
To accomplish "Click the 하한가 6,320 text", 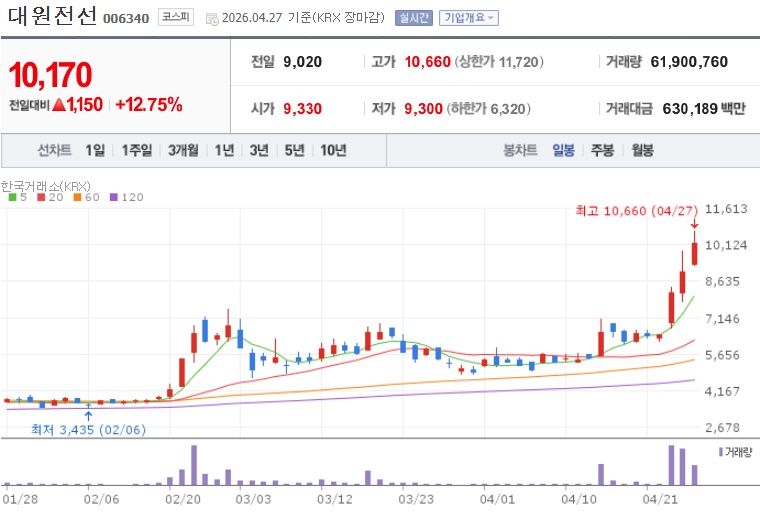I will pos(489,109).
